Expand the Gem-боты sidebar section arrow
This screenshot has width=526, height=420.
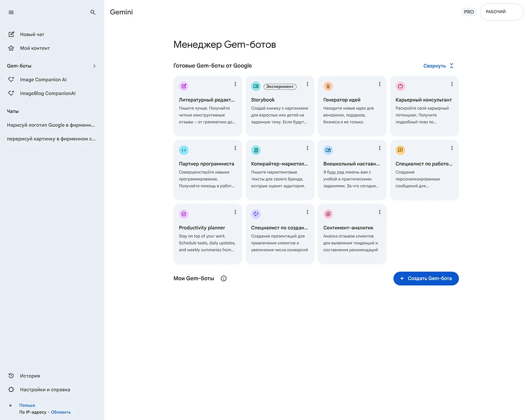pyautogui.click(x=94, y=66)
